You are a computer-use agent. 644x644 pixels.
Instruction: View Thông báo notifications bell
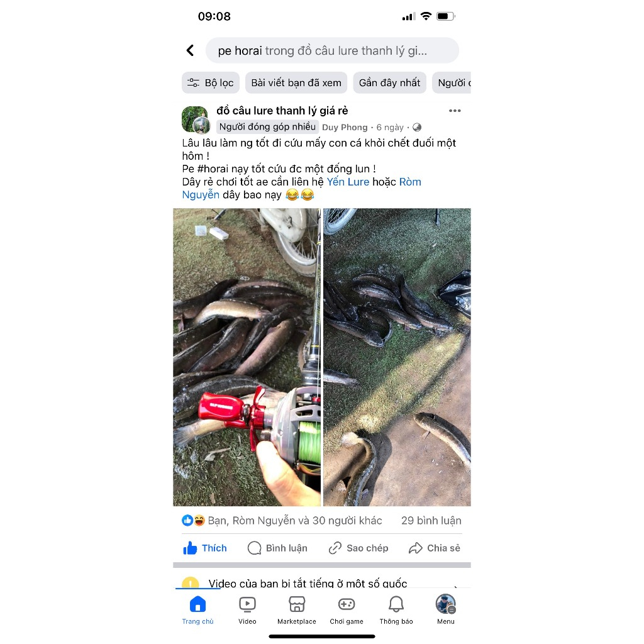point(396,610)
